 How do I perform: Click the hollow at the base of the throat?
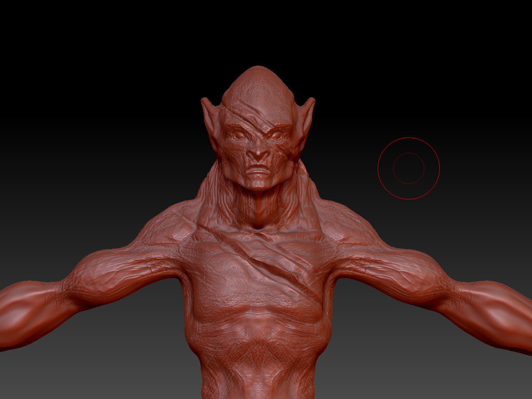(259, 223)
